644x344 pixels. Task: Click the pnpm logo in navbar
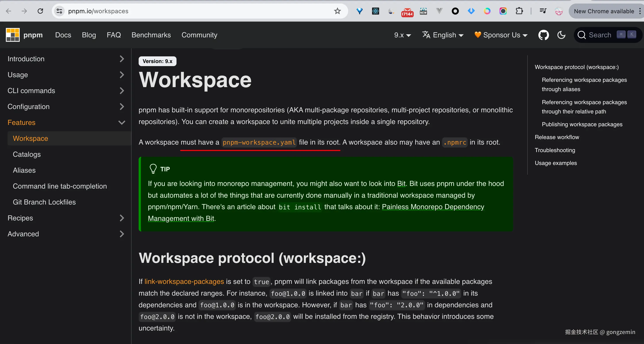point(13,35)
